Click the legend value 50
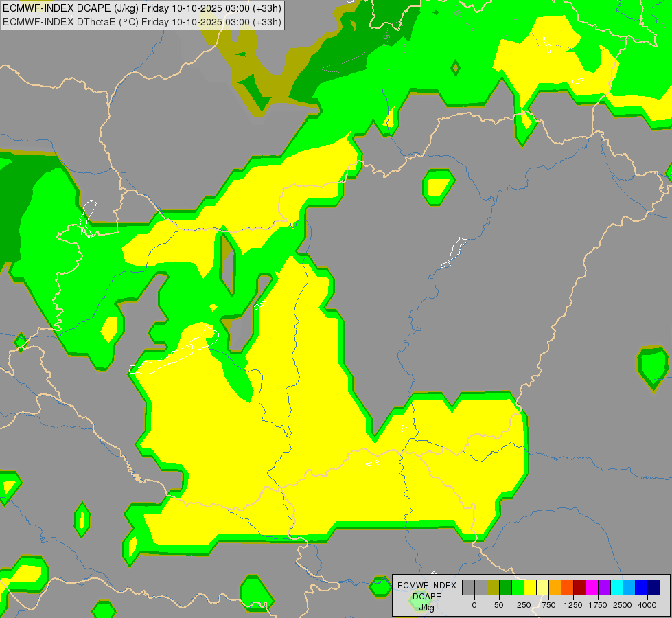The width and height of the screenshot is (672, 618). coord(499,605)
